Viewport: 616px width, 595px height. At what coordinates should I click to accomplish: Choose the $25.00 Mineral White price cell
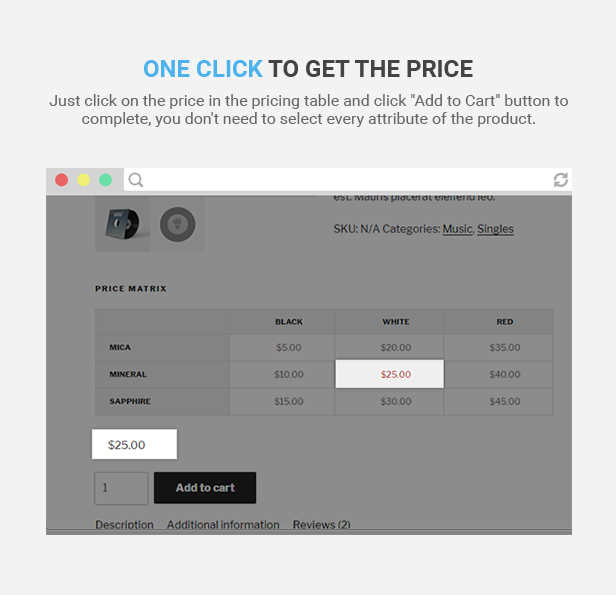(x=389, y=374)
